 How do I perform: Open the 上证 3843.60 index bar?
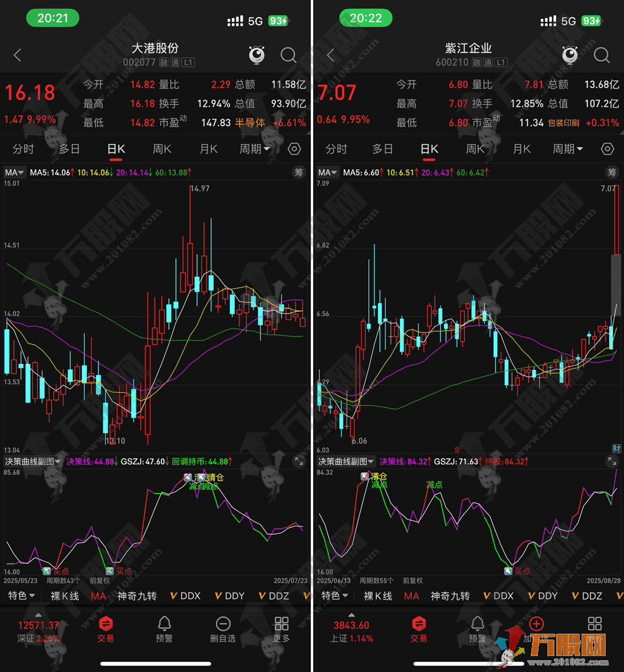(352, 631)
